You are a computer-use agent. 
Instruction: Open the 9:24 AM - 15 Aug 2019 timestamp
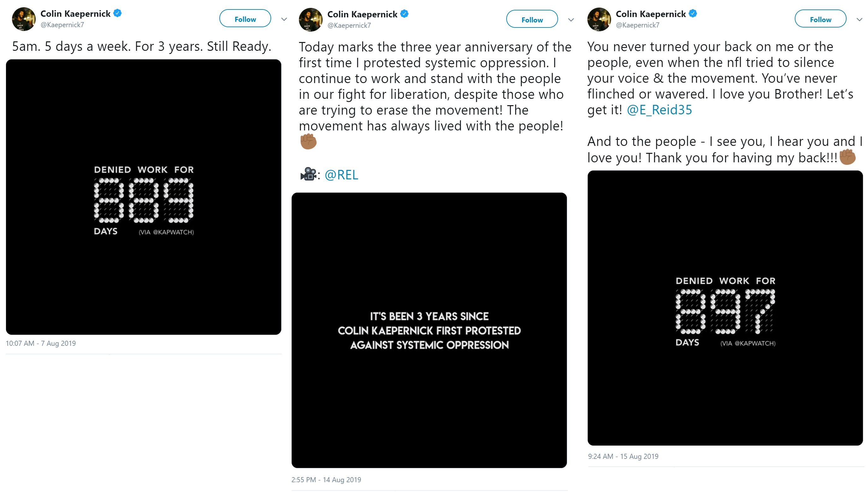tap(623, 456)
